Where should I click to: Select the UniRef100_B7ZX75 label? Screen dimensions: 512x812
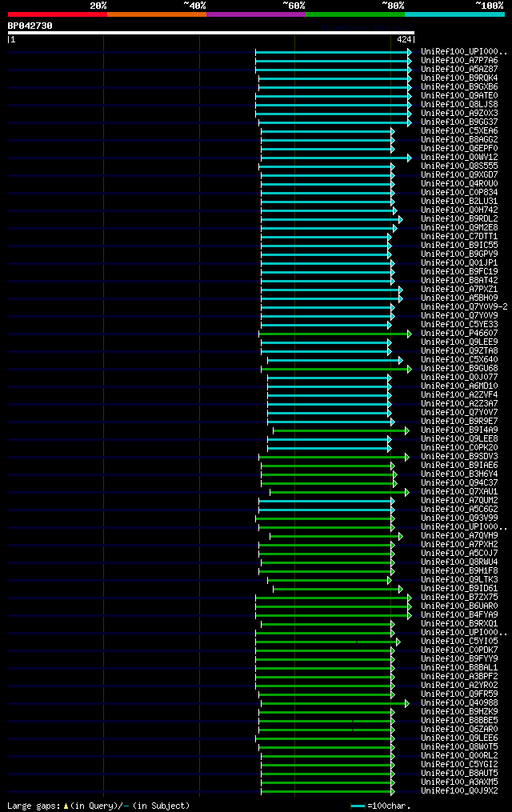[459, 598]
